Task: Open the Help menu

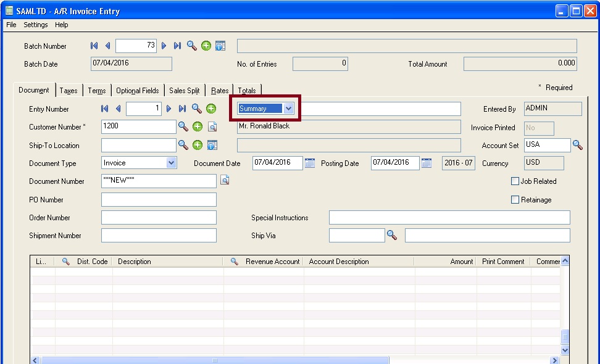Action: click(x=61, y=25)
